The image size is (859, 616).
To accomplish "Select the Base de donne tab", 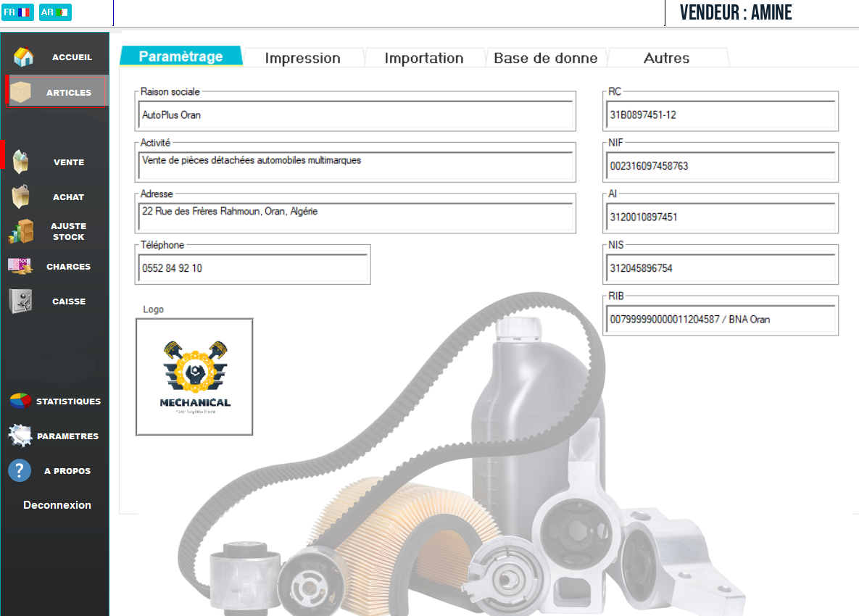I will tap(545, 58).
